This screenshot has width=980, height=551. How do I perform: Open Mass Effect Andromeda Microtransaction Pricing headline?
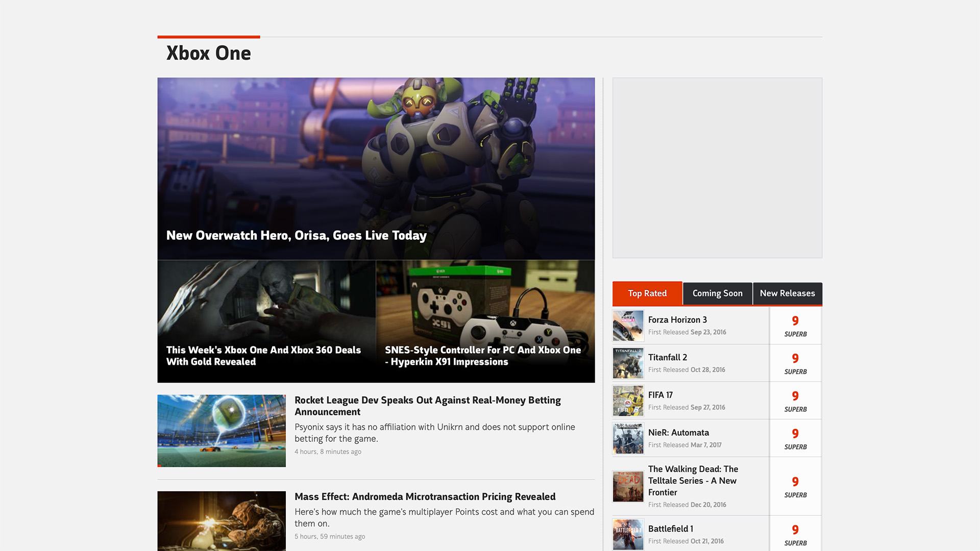point(425,496)
